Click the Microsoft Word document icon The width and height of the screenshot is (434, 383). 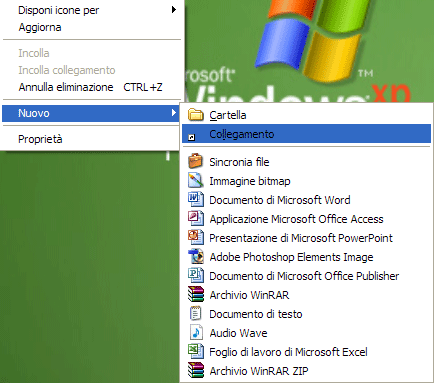196,199
